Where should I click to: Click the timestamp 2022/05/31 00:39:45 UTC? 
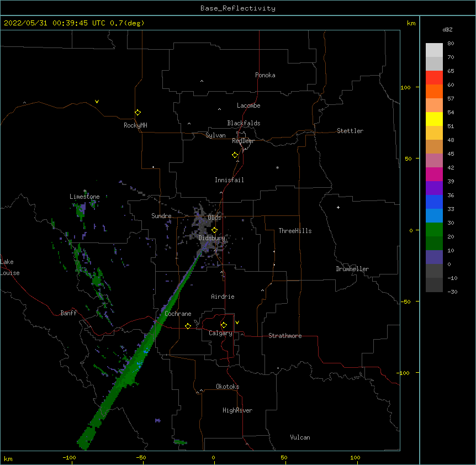pyautogui.click(x=55, y=23)
